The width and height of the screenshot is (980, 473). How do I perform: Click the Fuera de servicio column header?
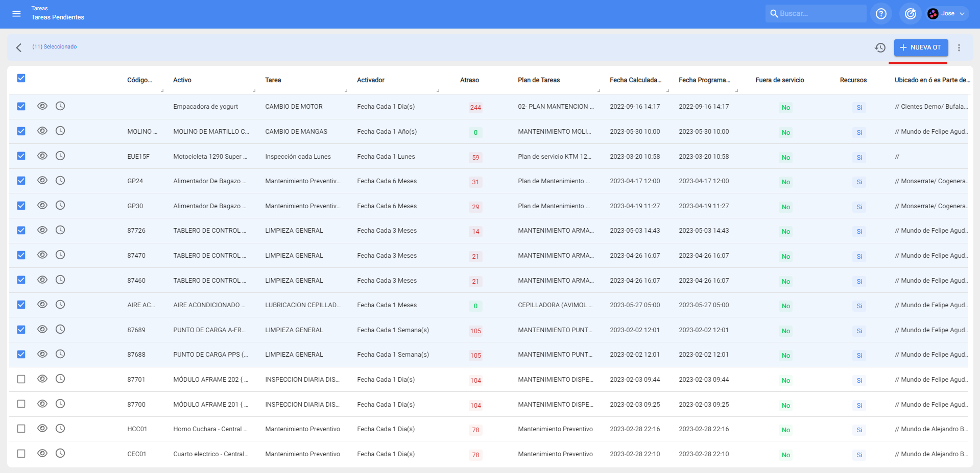click(x=779, y=80)
